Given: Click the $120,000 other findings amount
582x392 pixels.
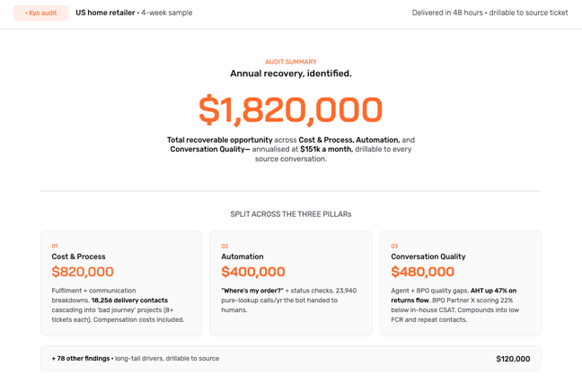Looking at the screenshot, I should [x=513, y=359].
